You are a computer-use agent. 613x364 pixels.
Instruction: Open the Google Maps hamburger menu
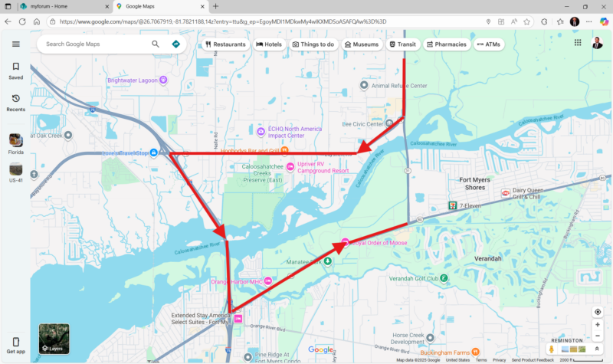[15, 44]
